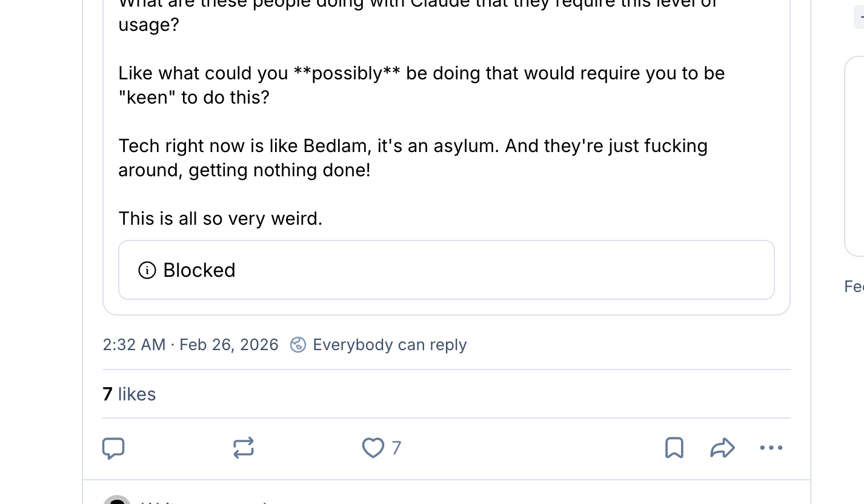Viewport: 864px width, 504px height.
Task: Click the reply speech bubble icon
Action: [113, 448]
